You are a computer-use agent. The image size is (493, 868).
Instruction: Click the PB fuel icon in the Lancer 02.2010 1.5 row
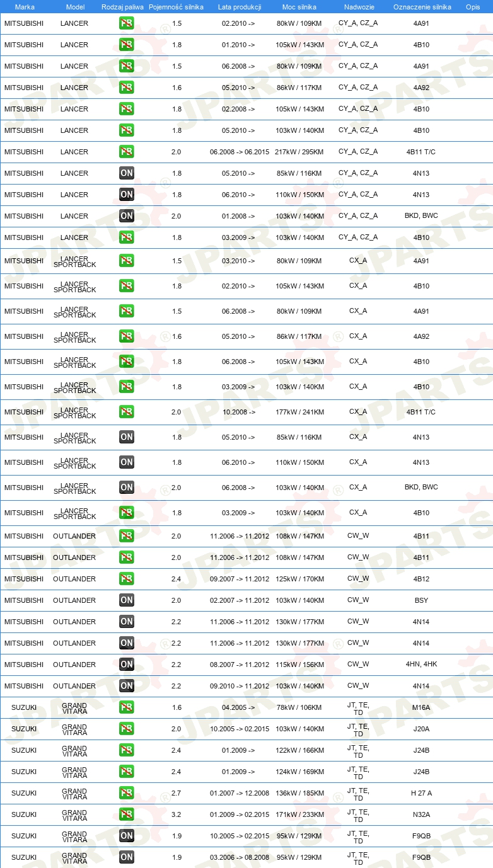126,23
